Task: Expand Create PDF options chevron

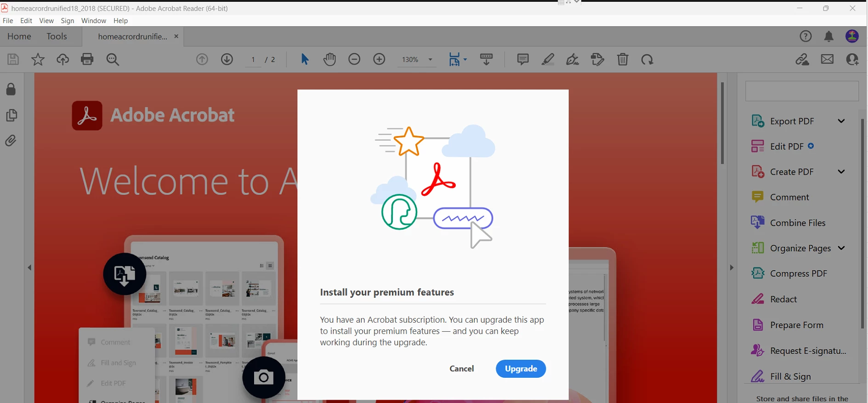Action: pos(841,171)
